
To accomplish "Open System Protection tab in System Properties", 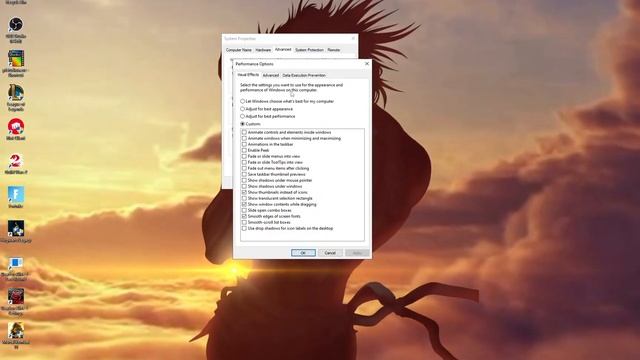I will click(309, 50).
